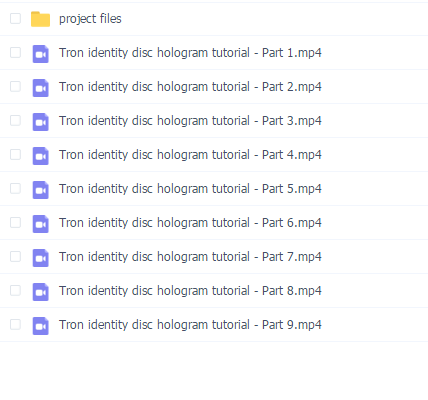Open the project files folder name
The height and width of the screenshot is (400, 428).
click(90, 19)
